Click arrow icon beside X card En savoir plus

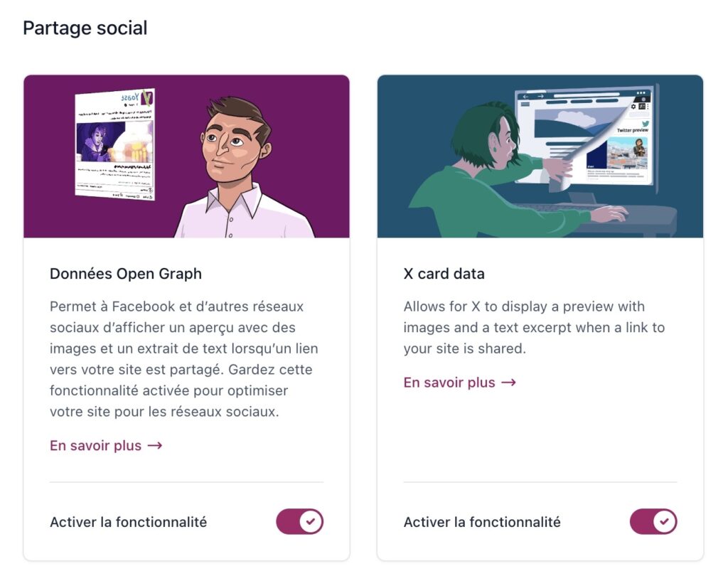pos(509,383)
